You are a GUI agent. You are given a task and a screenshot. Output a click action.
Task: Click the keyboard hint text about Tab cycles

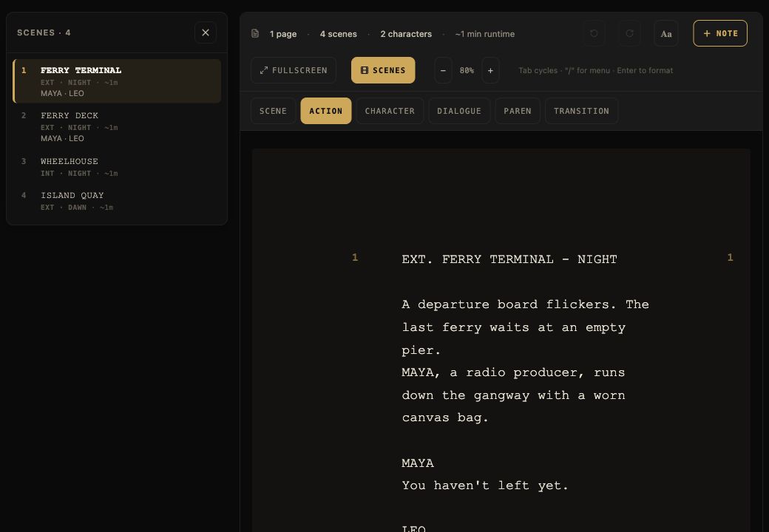tap(596, 70)
